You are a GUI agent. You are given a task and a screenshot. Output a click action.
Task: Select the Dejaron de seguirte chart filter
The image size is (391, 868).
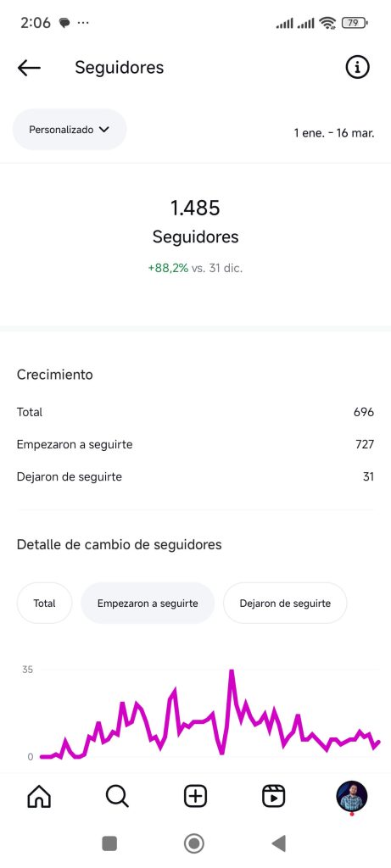point(285,604)
